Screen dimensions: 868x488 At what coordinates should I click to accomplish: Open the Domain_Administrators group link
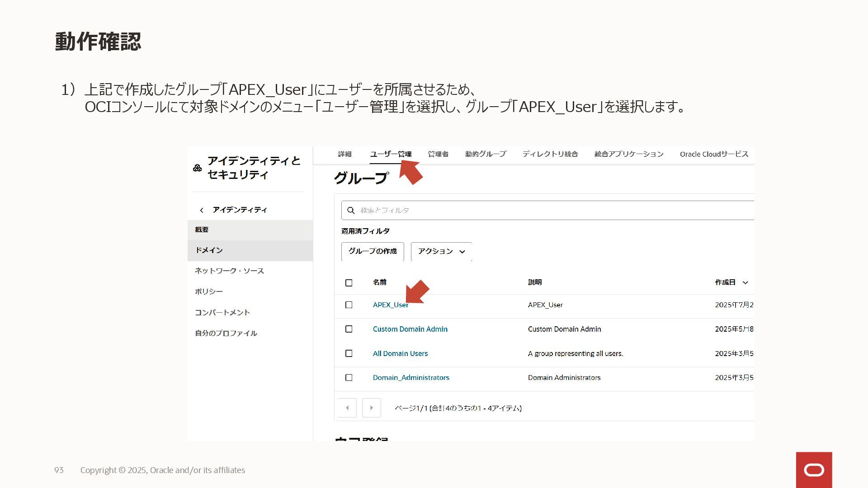(411, 378)
